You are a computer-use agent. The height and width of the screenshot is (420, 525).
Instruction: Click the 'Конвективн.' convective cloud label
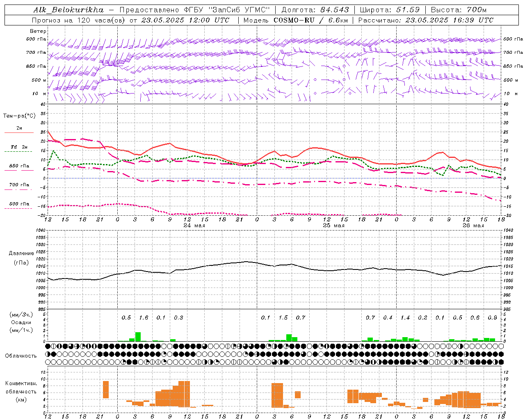click(21, 383)
